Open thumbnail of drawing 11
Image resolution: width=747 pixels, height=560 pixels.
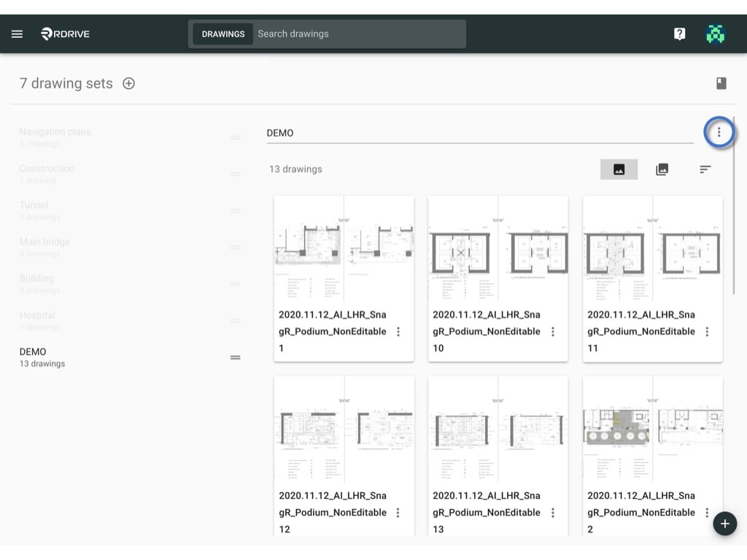click(653, 249)
